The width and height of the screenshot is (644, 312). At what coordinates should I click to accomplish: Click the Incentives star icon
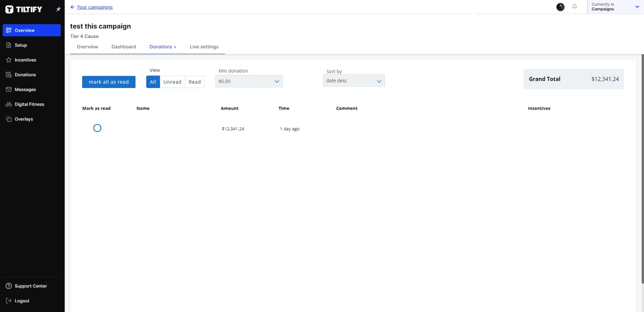pos(9,60)
